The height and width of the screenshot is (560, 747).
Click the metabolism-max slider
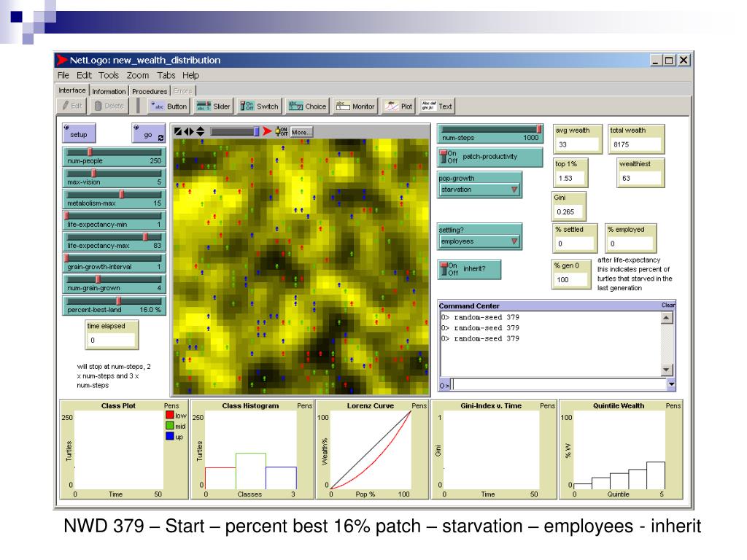point(114,199)
